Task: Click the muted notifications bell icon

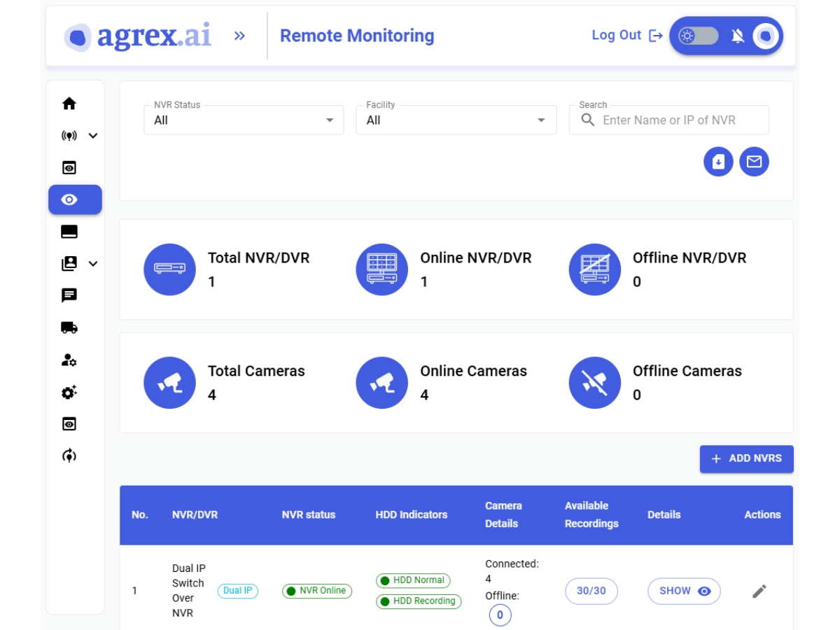Action: (738, 36)
